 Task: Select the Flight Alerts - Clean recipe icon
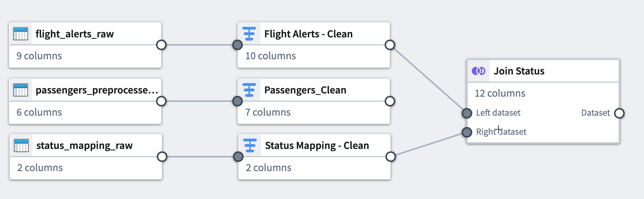[x=249, y=33]
